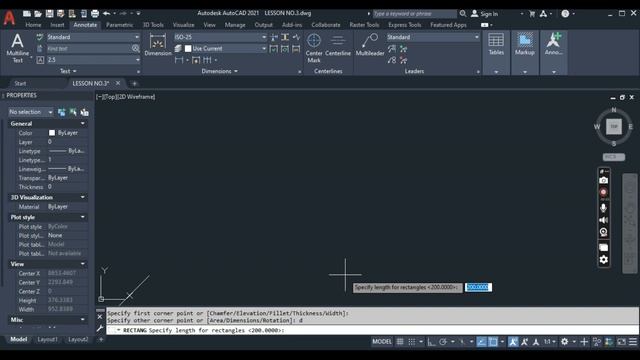The width and height of the screenshot is (640, 360).
Task: Toggle object snap tracking in status bar
Action: pyautogui.click(x=482, y=342)
